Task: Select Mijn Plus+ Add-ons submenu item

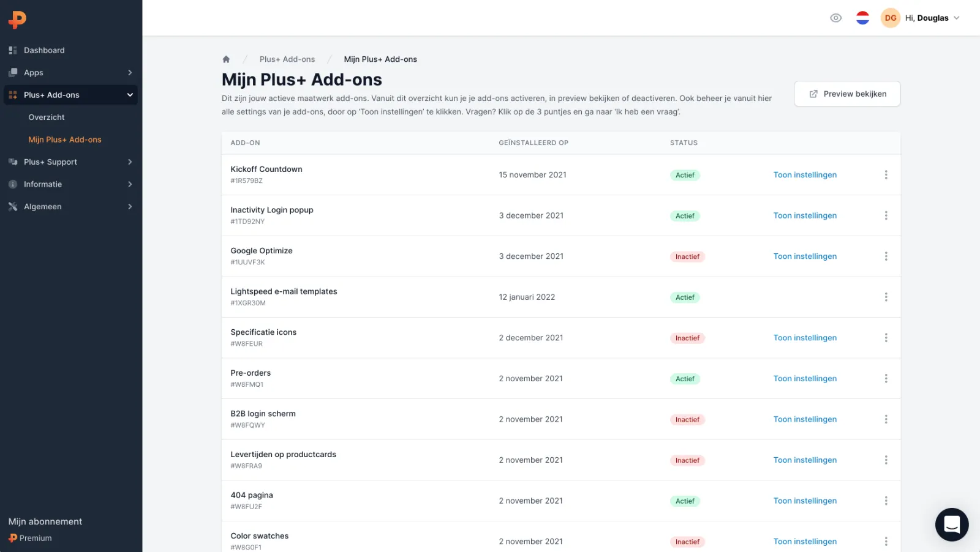Action: (x=65, y=140)
